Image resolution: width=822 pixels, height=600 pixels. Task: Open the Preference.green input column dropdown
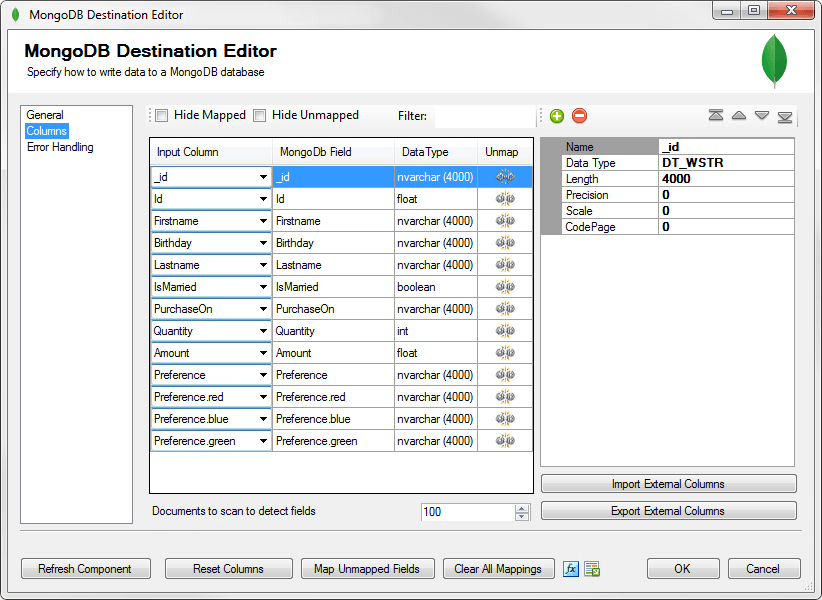[263, 441]
